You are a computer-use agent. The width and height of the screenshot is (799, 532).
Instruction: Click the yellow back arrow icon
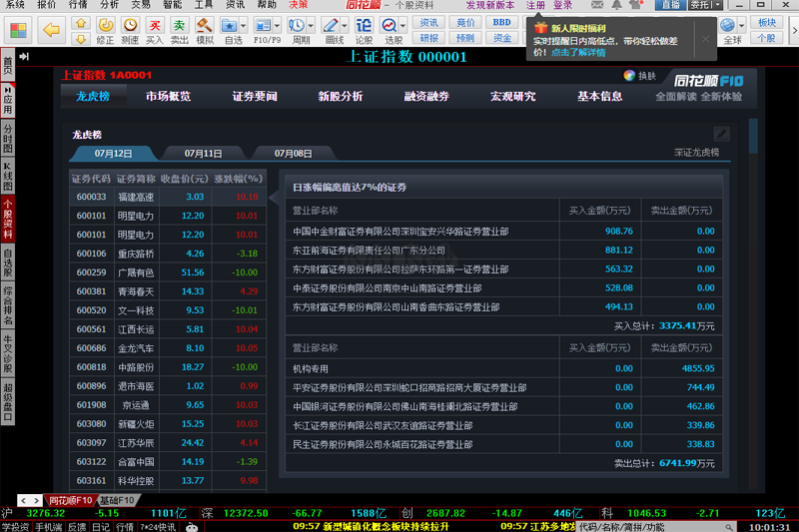pos(52,30)
